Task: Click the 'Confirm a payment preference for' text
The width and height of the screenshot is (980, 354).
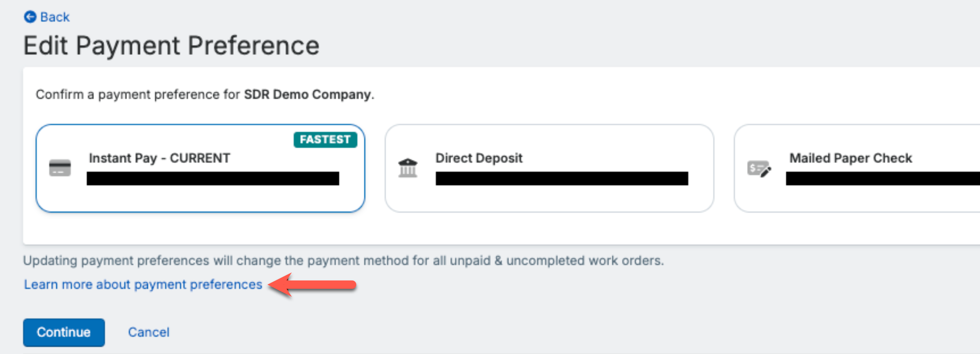Action: click(138, 95)
